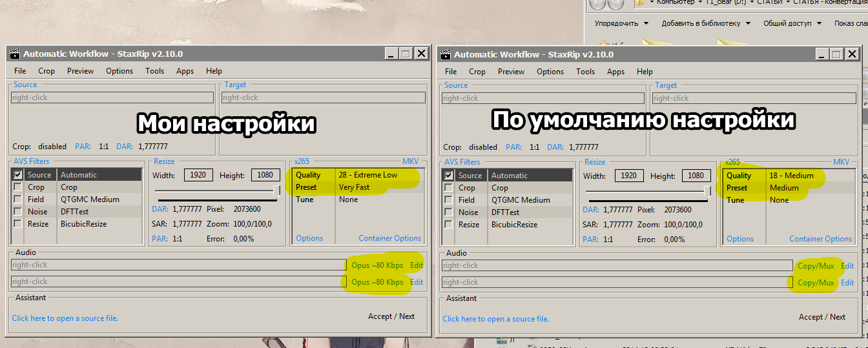This screenshot has width=868, height=348.
Task: Click Height field 1080 in right window
Action: click(x=696, y=176)
